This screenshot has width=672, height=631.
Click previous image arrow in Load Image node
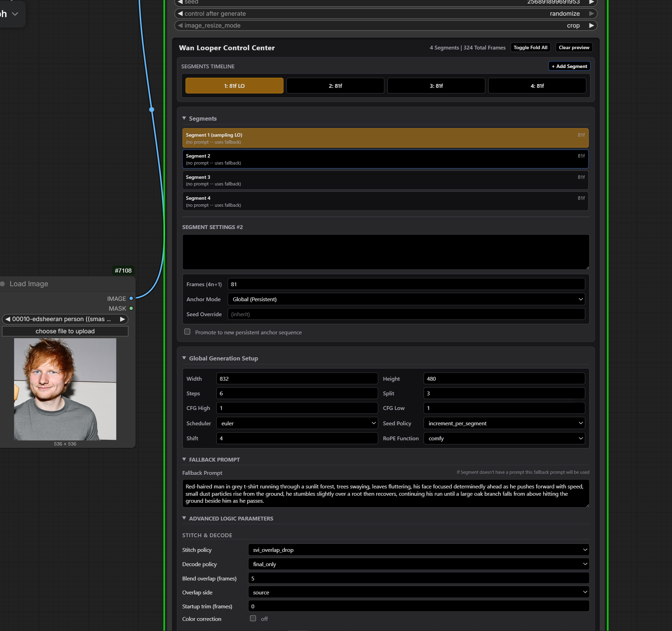tap(8, 319)
